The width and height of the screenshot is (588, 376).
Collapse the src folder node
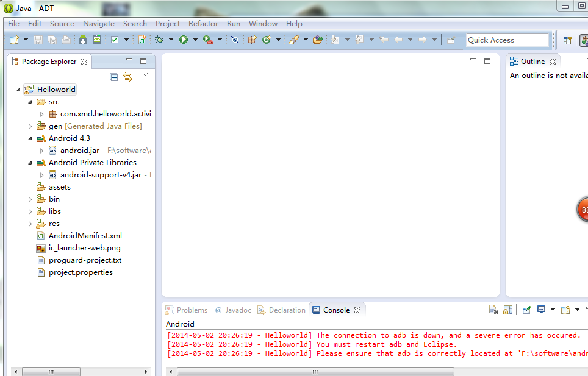tap(30, 102)
